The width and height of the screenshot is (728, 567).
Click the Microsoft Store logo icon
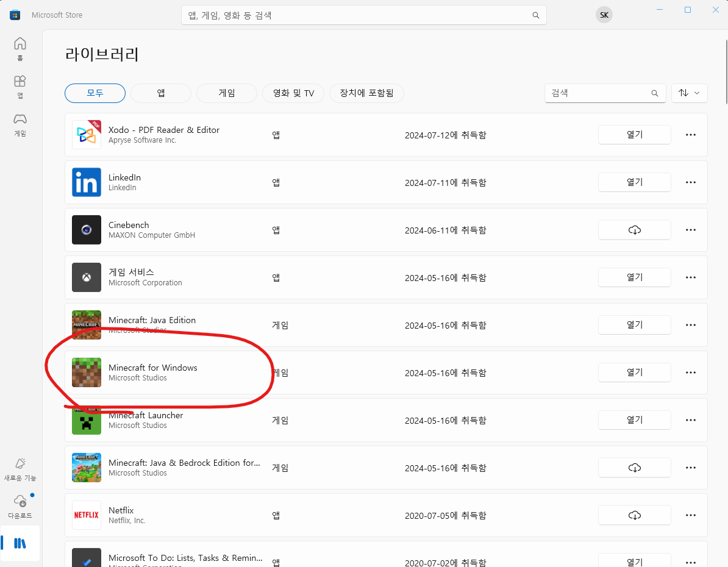[x=15, y=15]
